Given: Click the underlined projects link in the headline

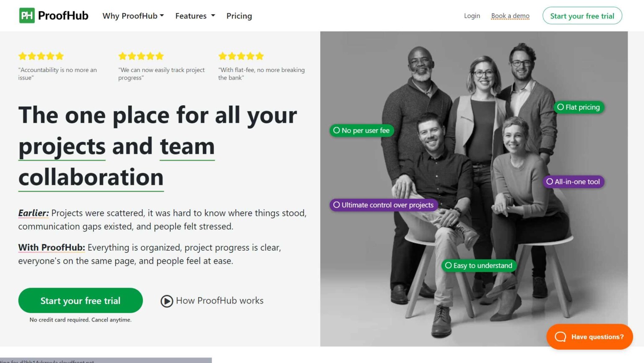Looking at the screenshot, I should click(61, 146).
